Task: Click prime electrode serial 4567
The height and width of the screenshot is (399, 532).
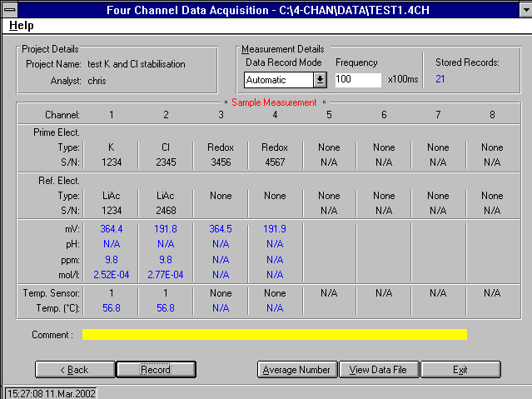Action: click(x=275, y=162)
